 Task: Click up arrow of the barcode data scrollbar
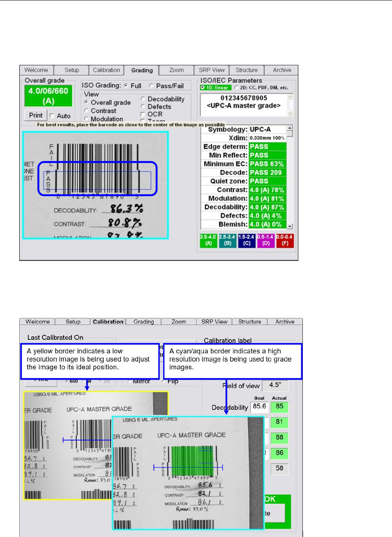click(290, 97)
